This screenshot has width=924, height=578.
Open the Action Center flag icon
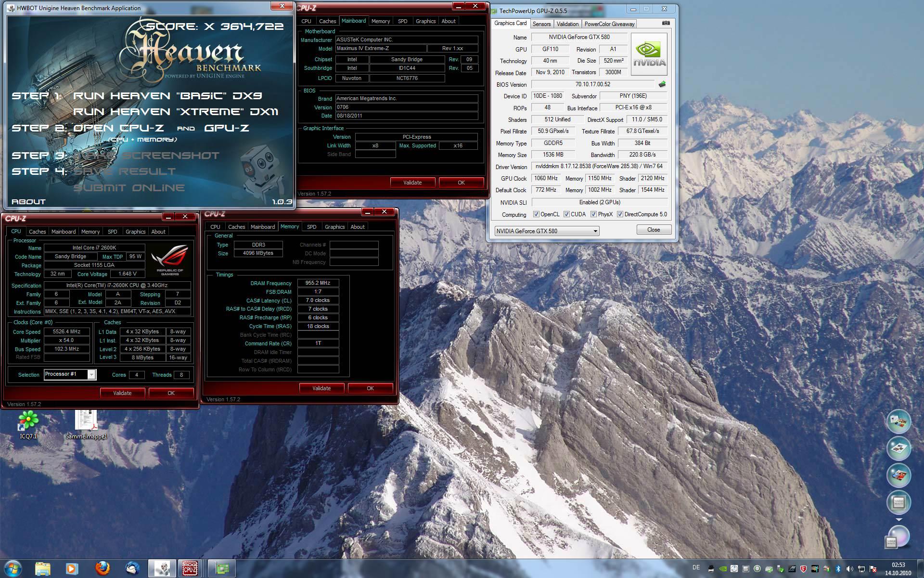[873, 569]
